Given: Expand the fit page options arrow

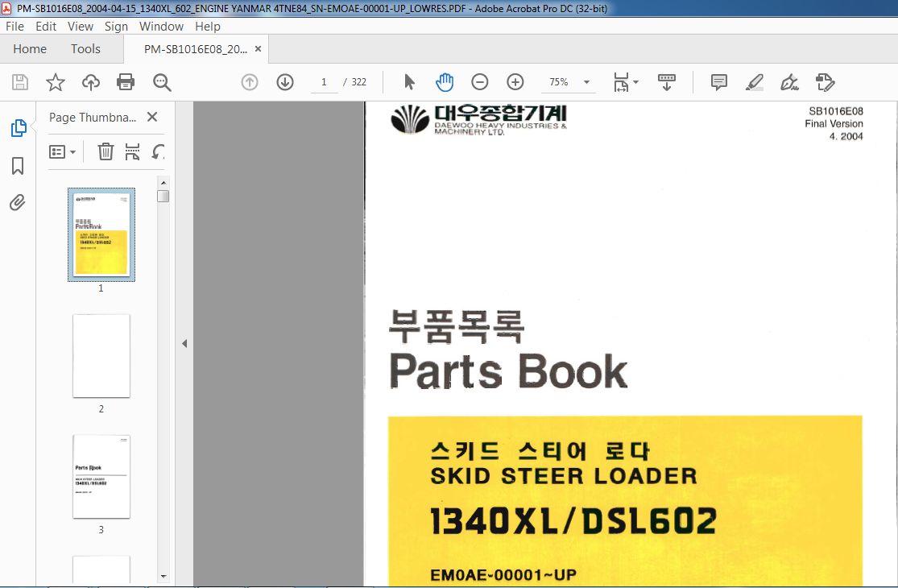Looking at the screenshot, I should 635,82.
